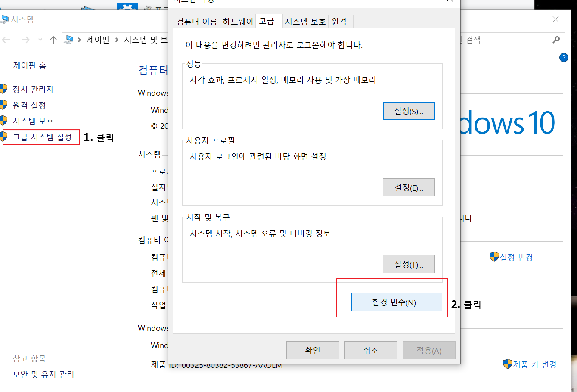Image resolution: width=577 pixels, height=392 pixels.
Task: Click the shield icon beside 원격 설정
Action: 4,105
